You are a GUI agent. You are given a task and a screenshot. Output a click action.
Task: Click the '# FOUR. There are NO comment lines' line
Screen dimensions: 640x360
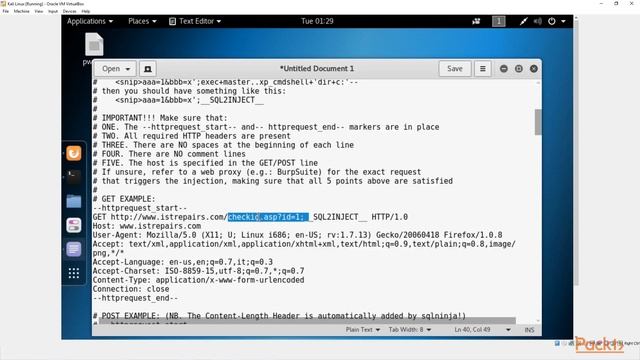point(169,154)
